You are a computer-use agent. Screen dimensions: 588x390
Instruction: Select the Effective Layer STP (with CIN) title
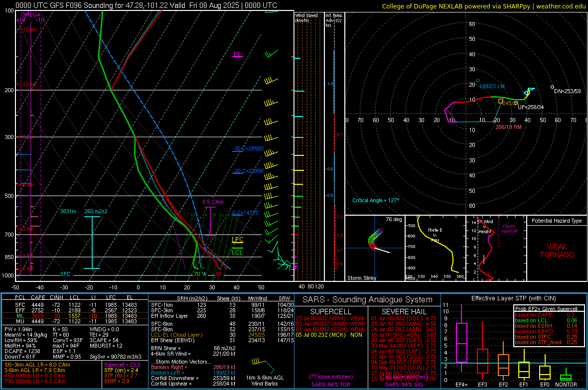click(513, 298)
